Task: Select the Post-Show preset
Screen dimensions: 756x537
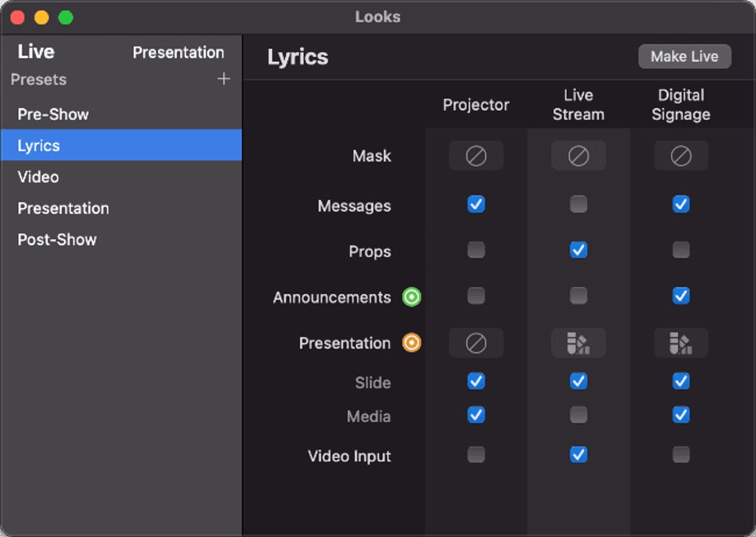Action: [x=121, y=239]
